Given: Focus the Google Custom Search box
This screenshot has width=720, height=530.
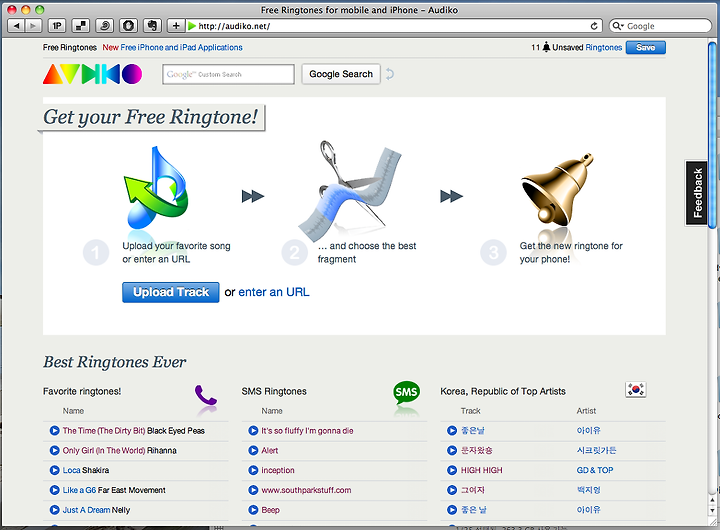Looking at the screenshot, I should coord(228,74).
